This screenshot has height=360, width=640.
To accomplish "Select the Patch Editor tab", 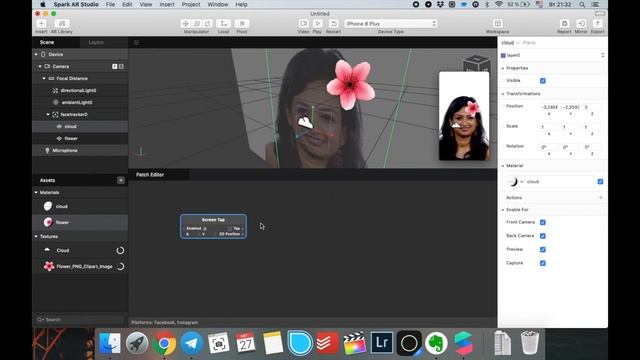I will 150,175.
